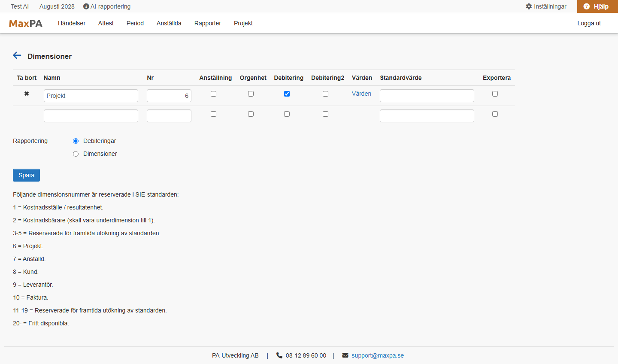Focus the Nr field containing 6

(169, 96)
